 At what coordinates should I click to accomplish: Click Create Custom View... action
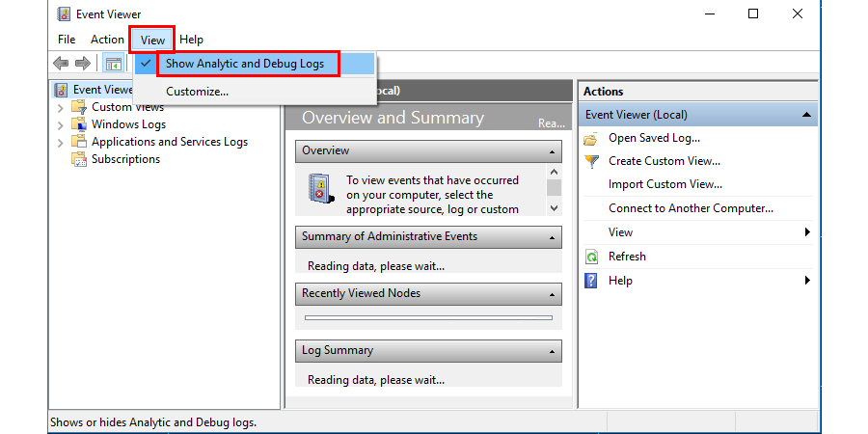[665, 161]
